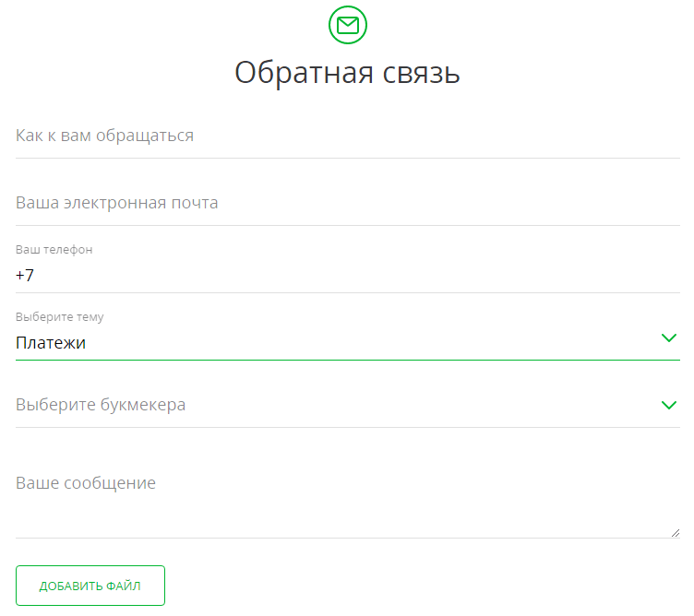Open the 'Выберите букмекера' dropdown
Screen dimensions: 694x616
(x=347, y=405)
